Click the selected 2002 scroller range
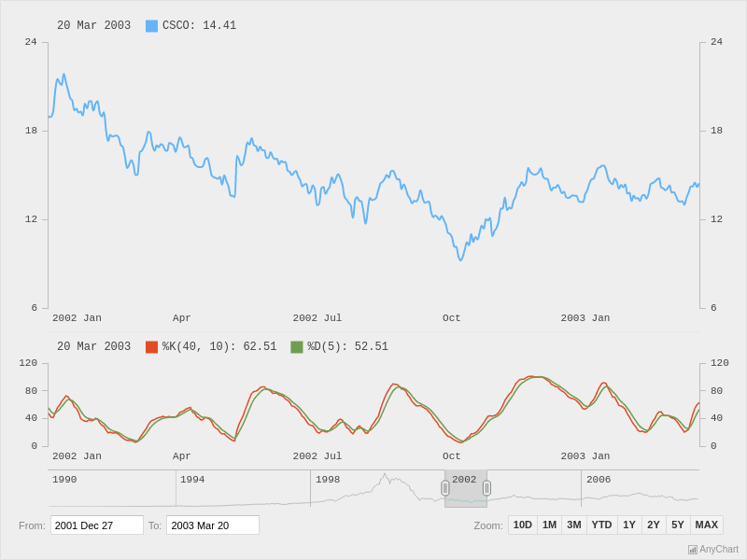The image size is (747, 560). [466, 488]
